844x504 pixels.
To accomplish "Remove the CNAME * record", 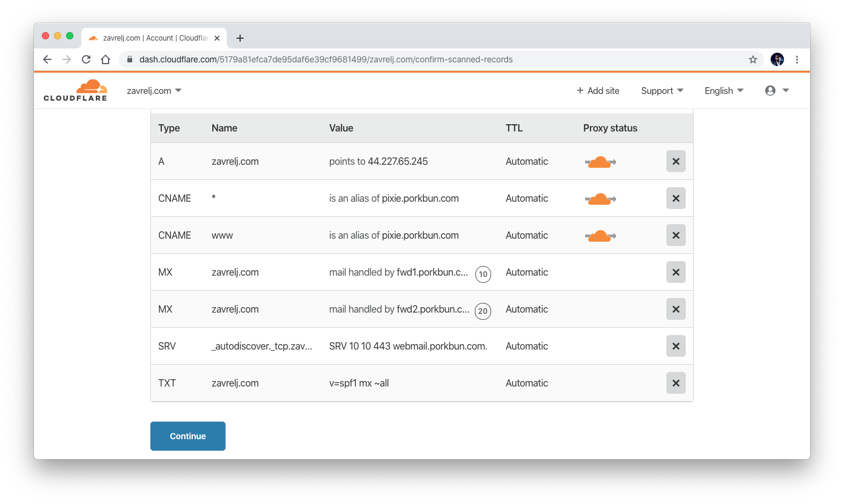I will pos(675,198).
